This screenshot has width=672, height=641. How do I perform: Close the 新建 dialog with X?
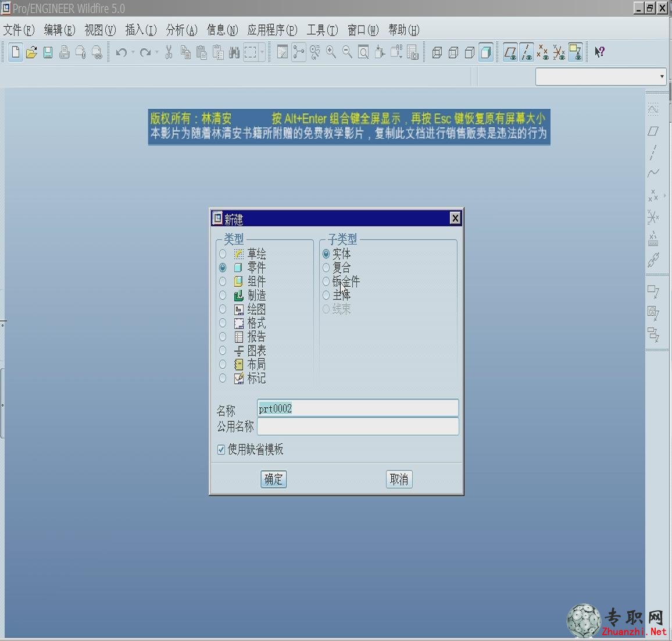click(455, 218)
